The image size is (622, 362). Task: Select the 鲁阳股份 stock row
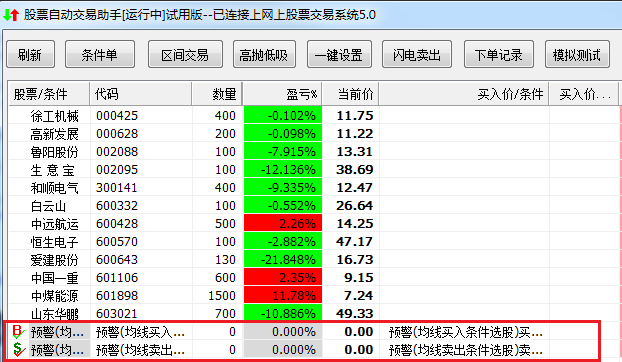click(313, 151)
